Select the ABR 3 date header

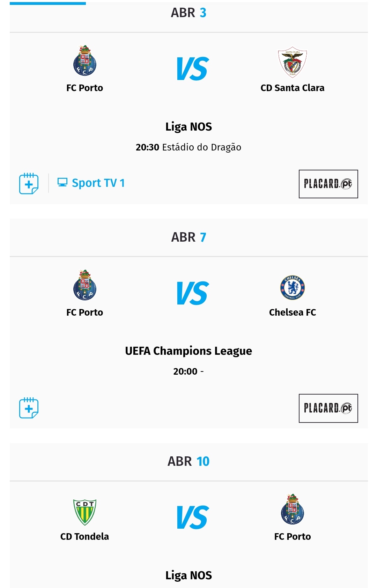coord(188,13)
